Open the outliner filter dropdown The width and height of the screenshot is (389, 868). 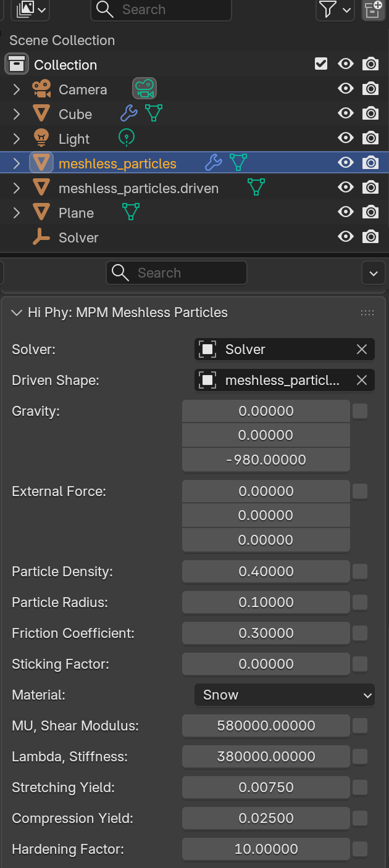(335, 9)
